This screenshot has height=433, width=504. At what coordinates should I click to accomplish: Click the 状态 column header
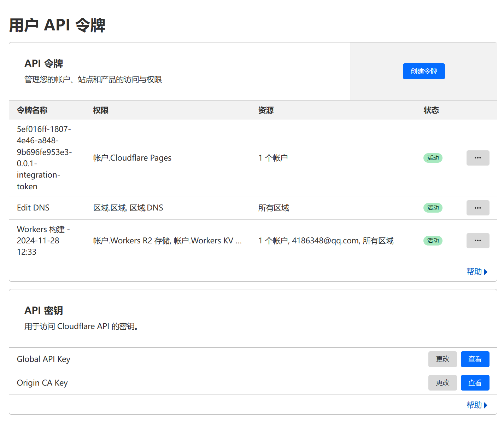pos(431,110)
